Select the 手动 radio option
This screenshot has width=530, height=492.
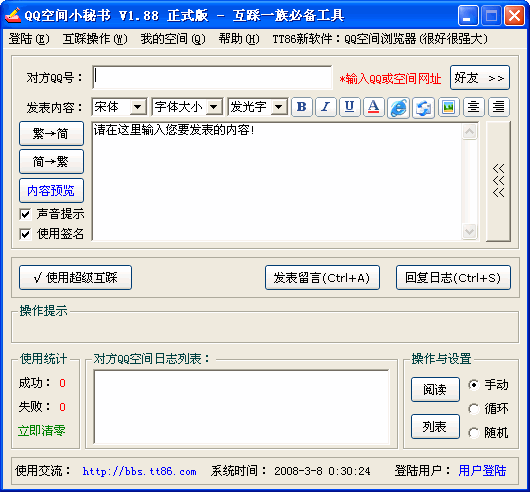(x=474, y=385)
